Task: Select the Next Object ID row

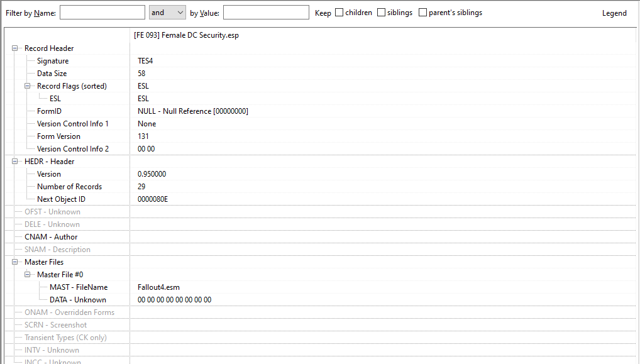Action: point(61,199)
